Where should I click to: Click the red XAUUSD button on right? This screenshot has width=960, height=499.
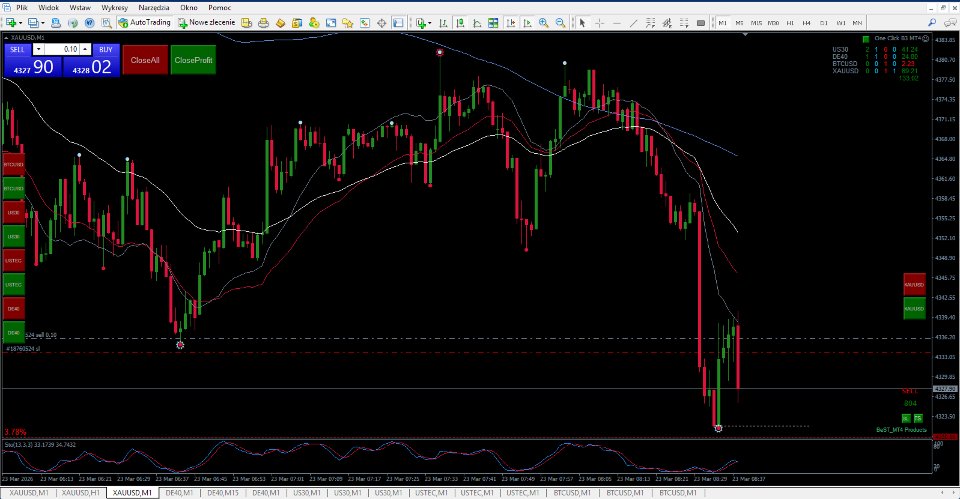click(x=915, y=285)
